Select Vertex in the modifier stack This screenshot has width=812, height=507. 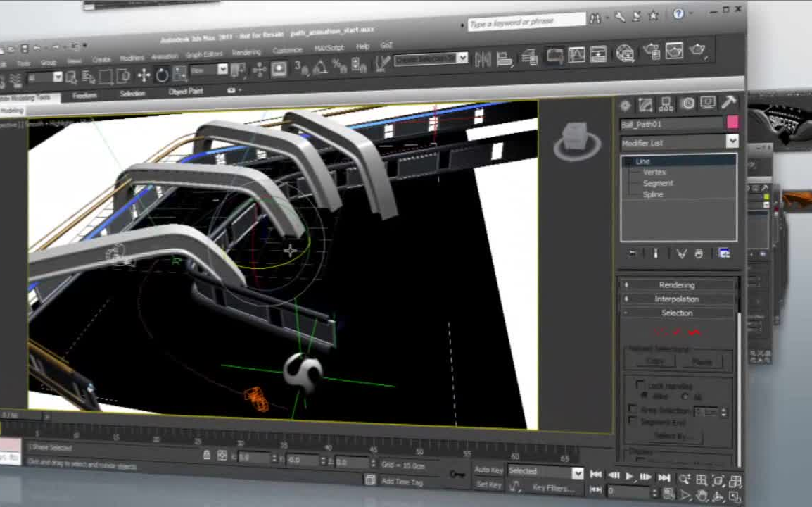(654, 172)
